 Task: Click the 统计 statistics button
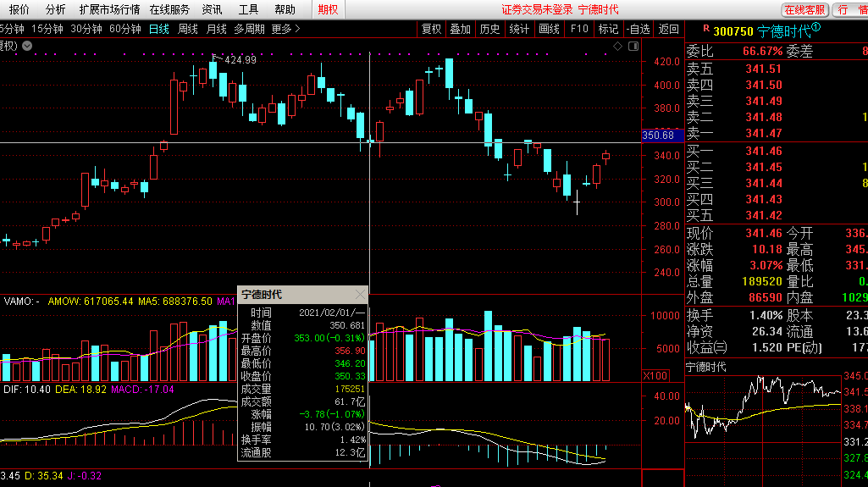[519, 29]
